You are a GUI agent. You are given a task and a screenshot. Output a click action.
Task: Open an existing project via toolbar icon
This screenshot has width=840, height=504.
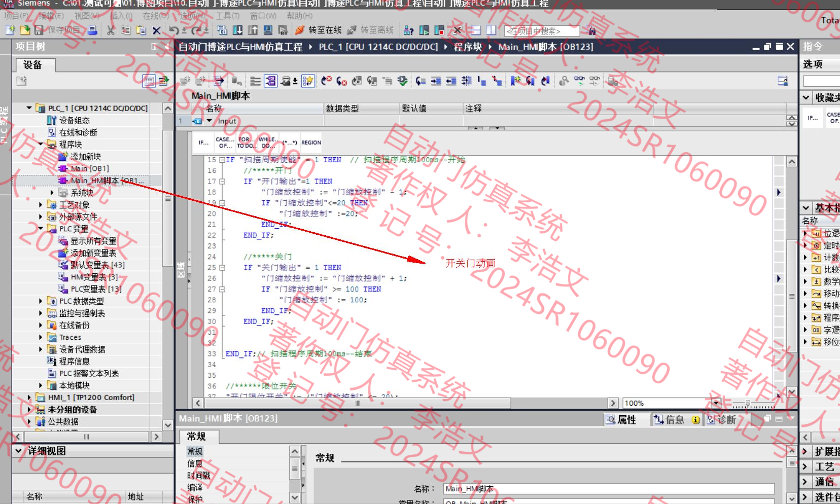(25, 30)
